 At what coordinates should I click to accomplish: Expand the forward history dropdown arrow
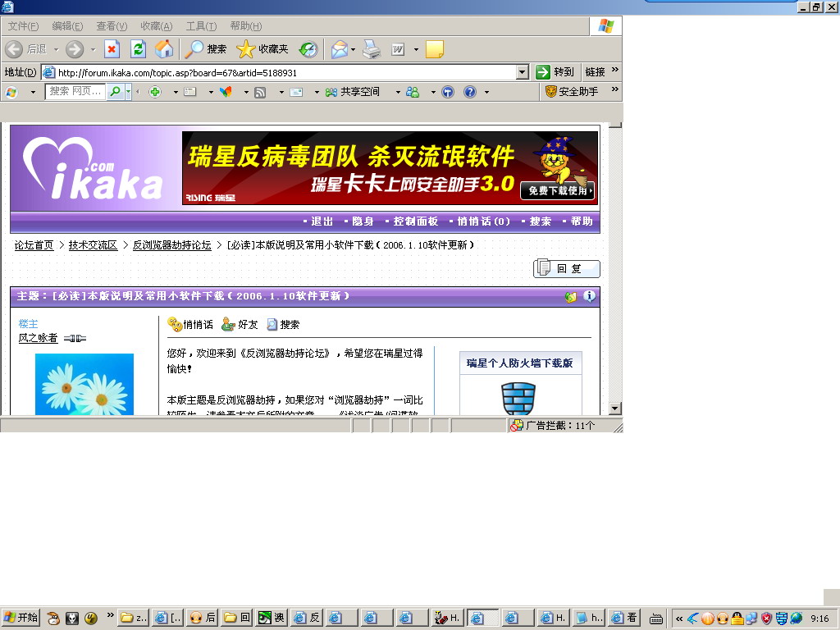point(93,49)
